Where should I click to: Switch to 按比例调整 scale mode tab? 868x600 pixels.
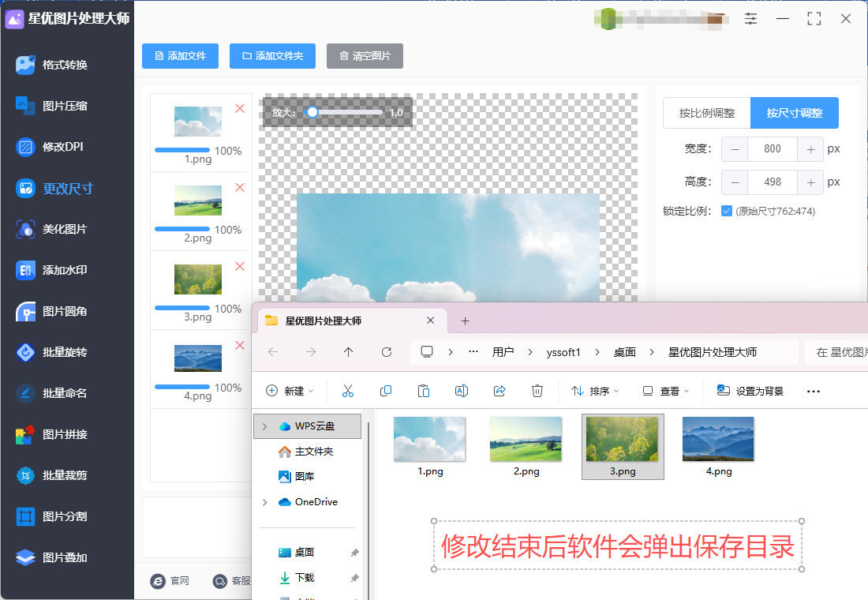pos(707,113)
